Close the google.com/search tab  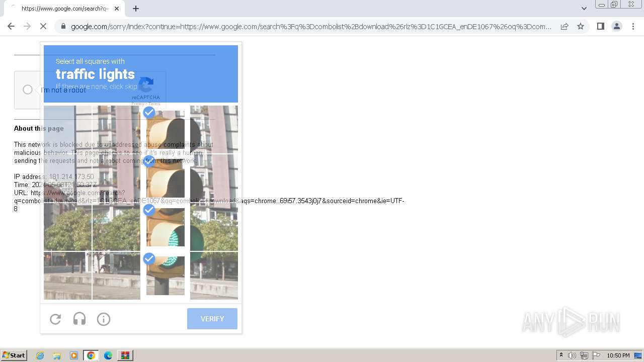tap(117, 9)
